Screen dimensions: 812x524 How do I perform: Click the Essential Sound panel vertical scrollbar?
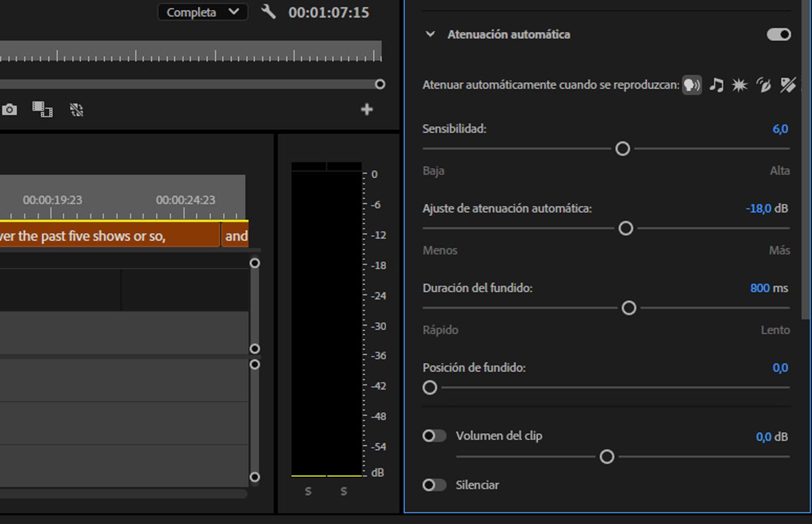(x=805, y=160)
